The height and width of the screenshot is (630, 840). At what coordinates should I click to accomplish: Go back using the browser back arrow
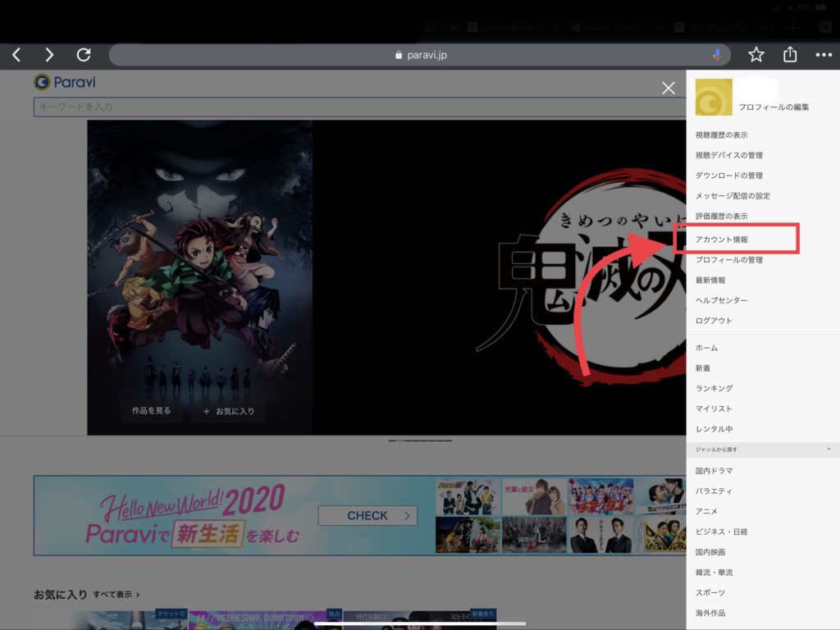[x=16, y=55]
